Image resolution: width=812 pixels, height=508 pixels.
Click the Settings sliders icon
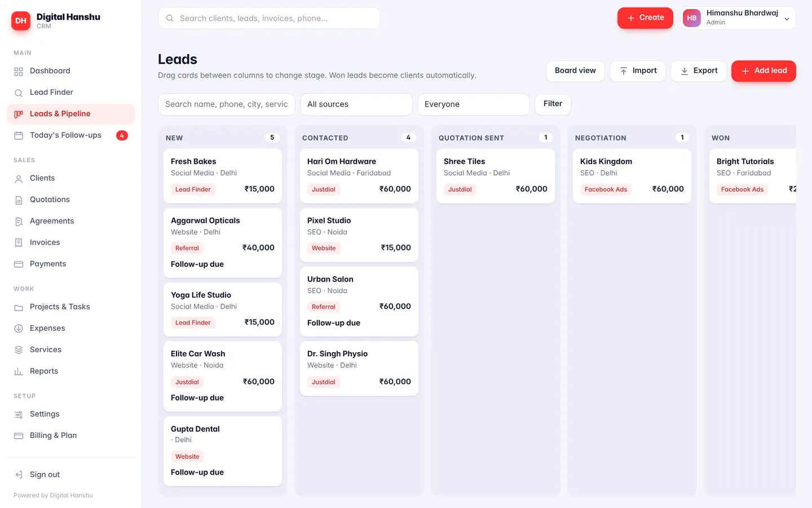(19, 414)
